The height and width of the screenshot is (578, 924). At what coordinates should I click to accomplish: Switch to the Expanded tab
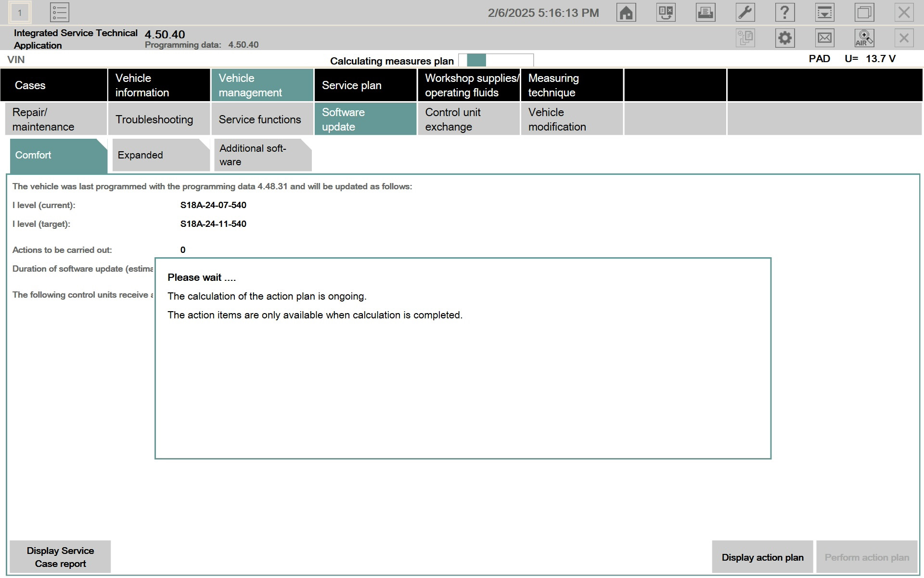160,155
